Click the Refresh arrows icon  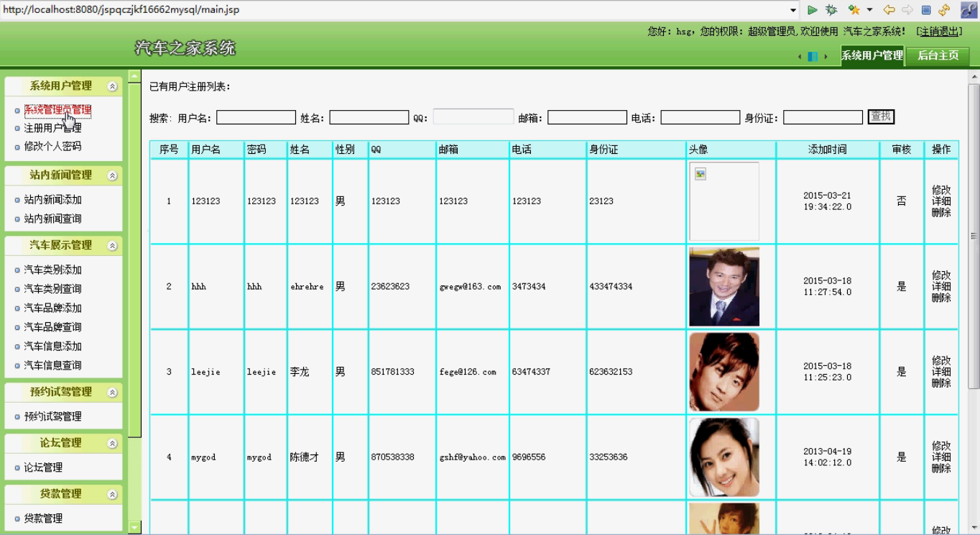944,10
